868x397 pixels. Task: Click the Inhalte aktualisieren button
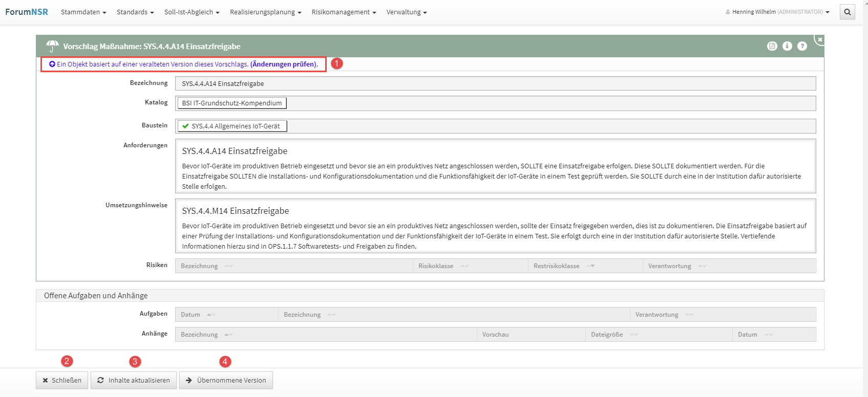[x=134, y=380]
